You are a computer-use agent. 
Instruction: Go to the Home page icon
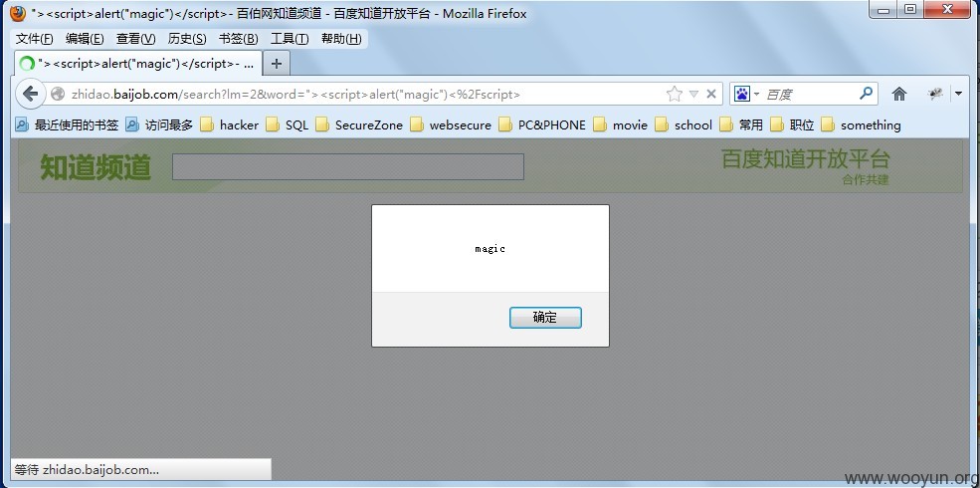[898, 95]
